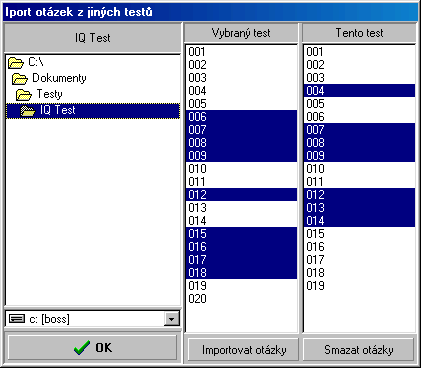Select question 009 in Tento test list
Screen dimensions: 421x368
coord(360,156)
